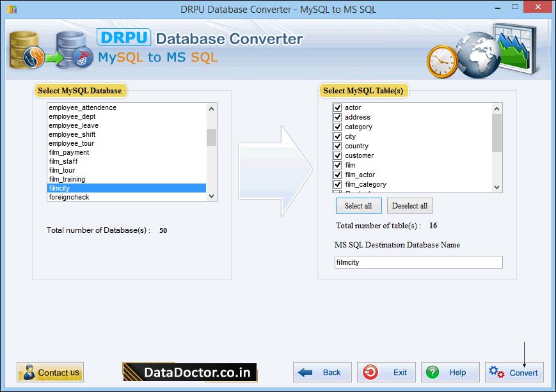This screenshot has height=392, width=556.
Task: Select the Select MySQL Database section label
Action: pyautogui.click(x=80, y=91)
